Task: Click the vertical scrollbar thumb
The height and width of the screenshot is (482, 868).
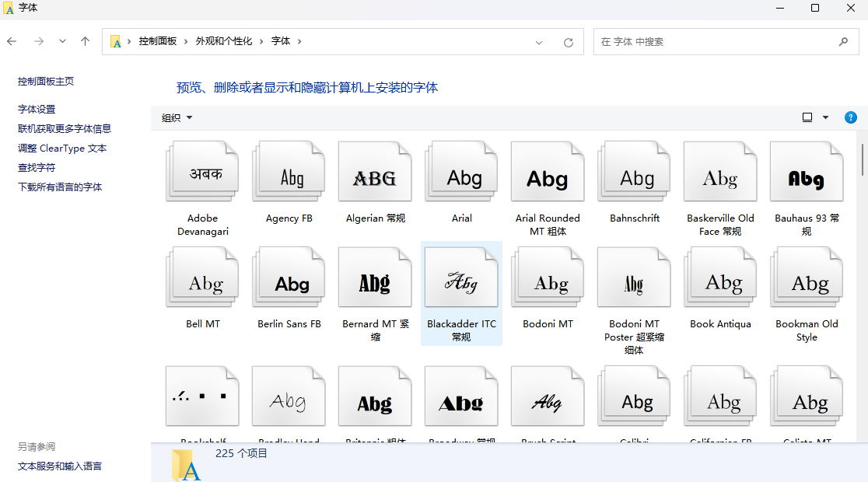Action: tap(862, 159)
